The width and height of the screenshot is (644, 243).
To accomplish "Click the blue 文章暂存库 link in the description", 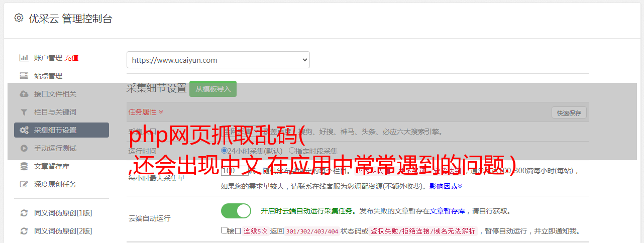I will pyautogui.click(x=447, y=211).
